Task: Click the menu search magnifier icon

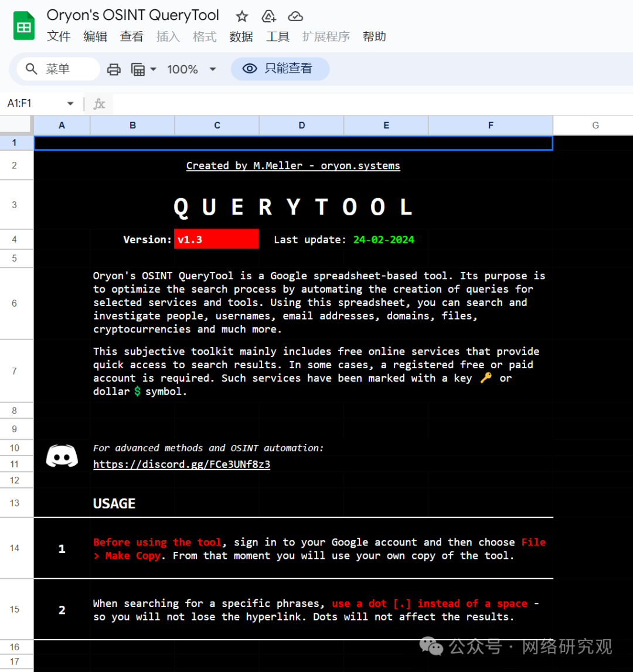Action: [31, 69]
